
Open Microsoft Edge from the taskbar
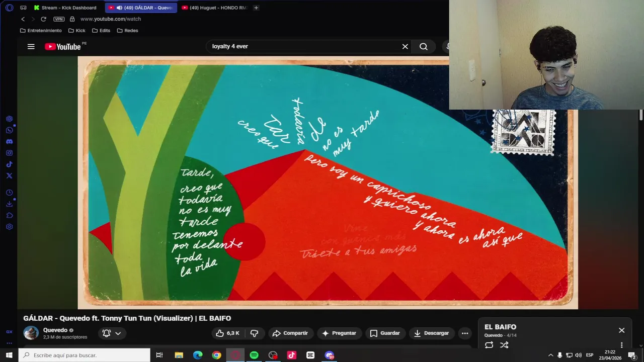[198, 355]
